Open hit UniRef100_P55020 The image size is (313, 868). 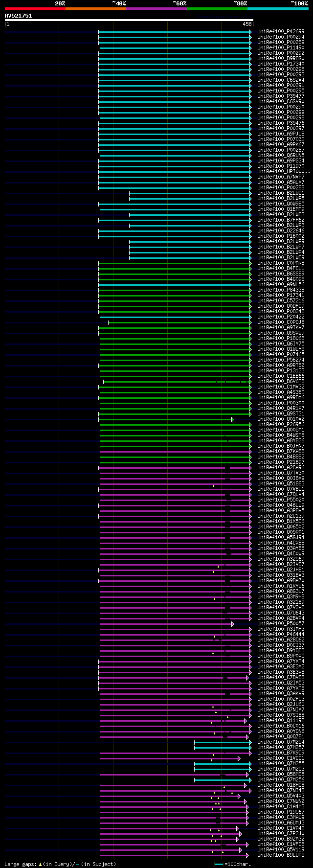pyautogui.click(x=281, y=500)
